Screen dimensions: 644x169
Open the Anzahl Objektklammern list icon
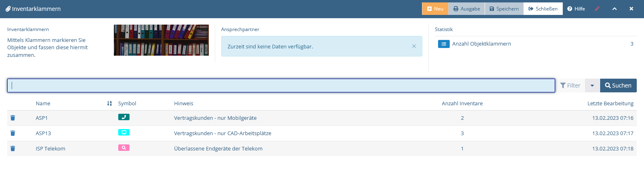pos(444,44)
